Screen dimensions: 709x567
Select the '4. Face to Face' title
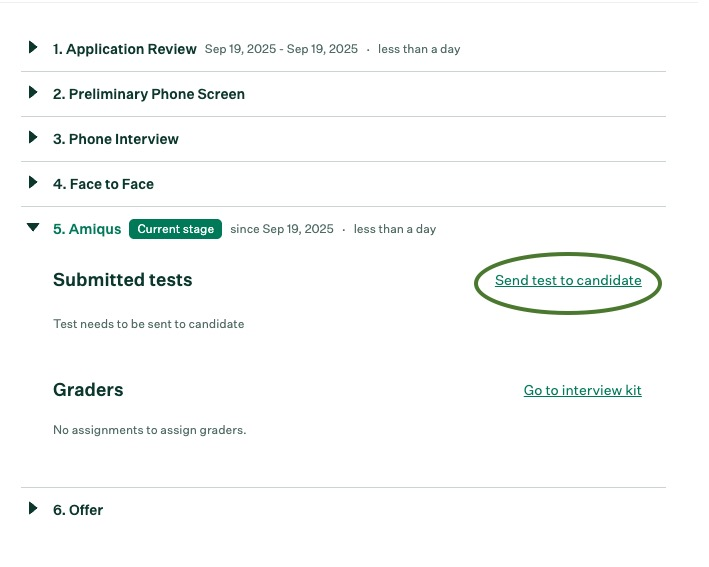103,184
